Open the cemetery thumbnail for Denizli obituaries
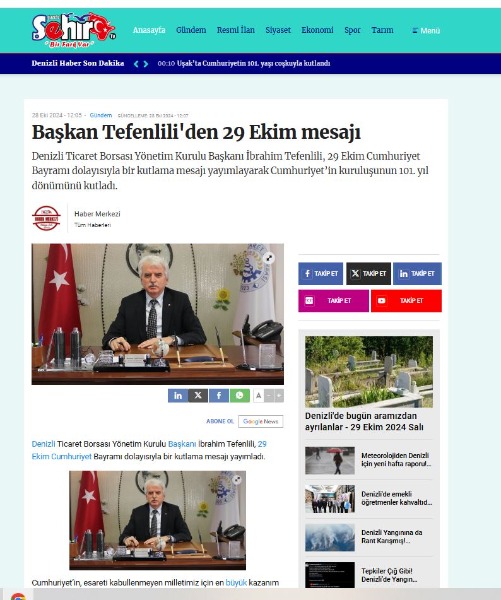This screenshot has width=501, height=600. (x=369, y=372)
